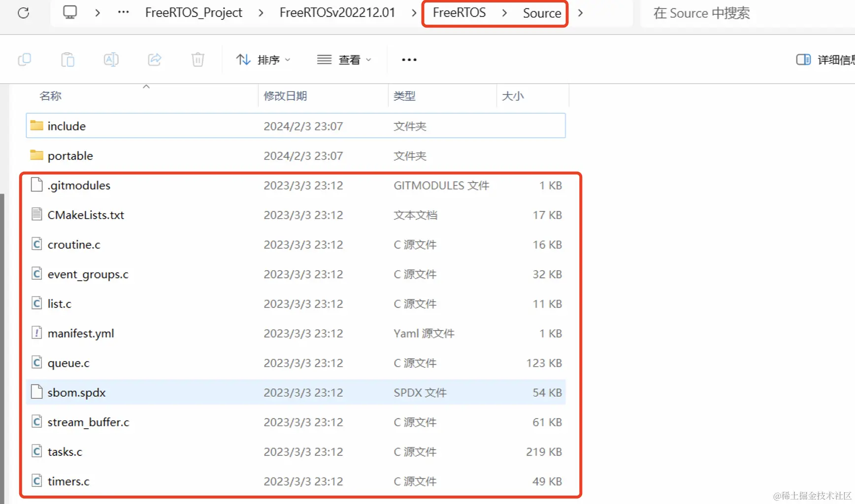855x504 pixels.
Task: Select the include folder name
Action: [x=66, y=126]
